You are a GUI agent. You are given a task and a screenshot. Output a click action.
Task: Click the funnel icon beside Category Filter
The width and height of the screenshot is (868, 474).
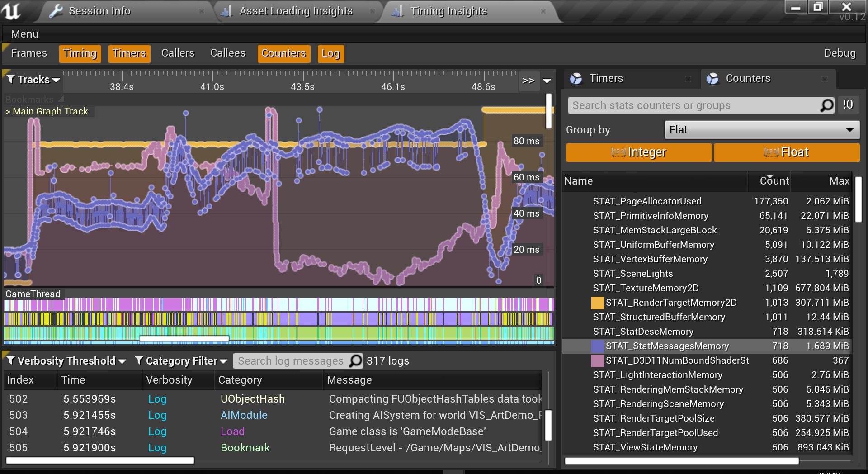[x=139, y=360]
